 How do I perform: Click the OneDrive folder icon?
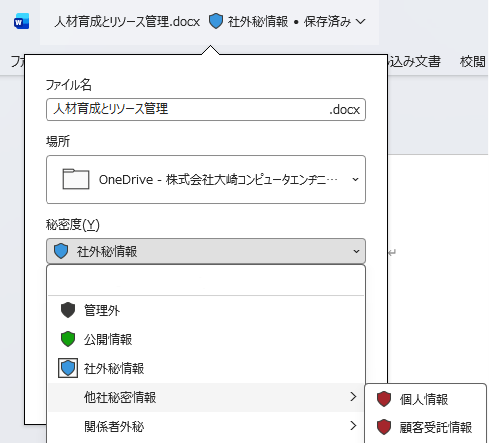tap(76, 179)
